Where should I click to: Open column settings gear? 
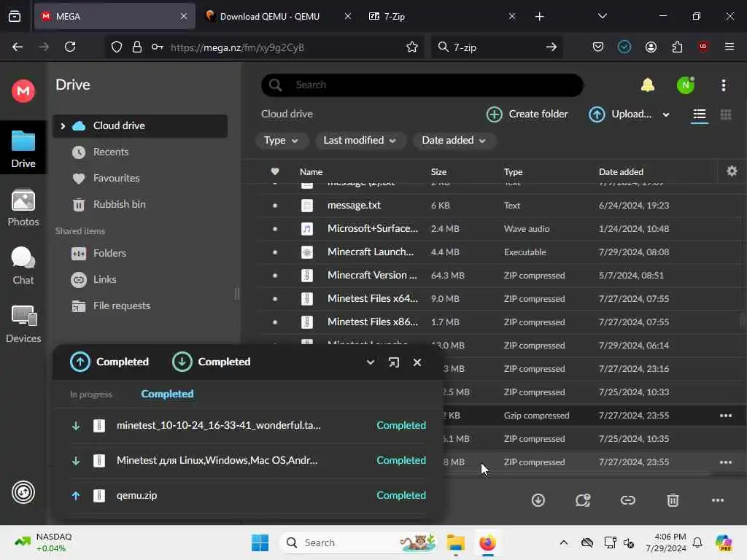tap(732, 171)
